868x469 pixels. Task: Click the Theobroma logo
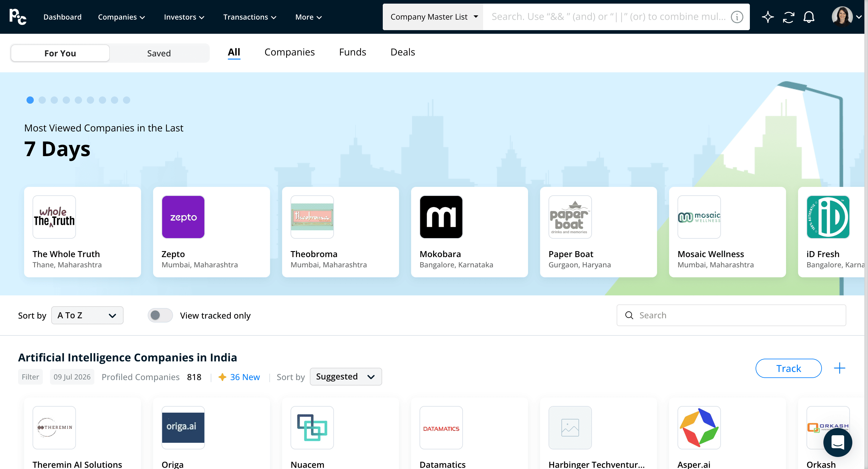click(312, 217)
